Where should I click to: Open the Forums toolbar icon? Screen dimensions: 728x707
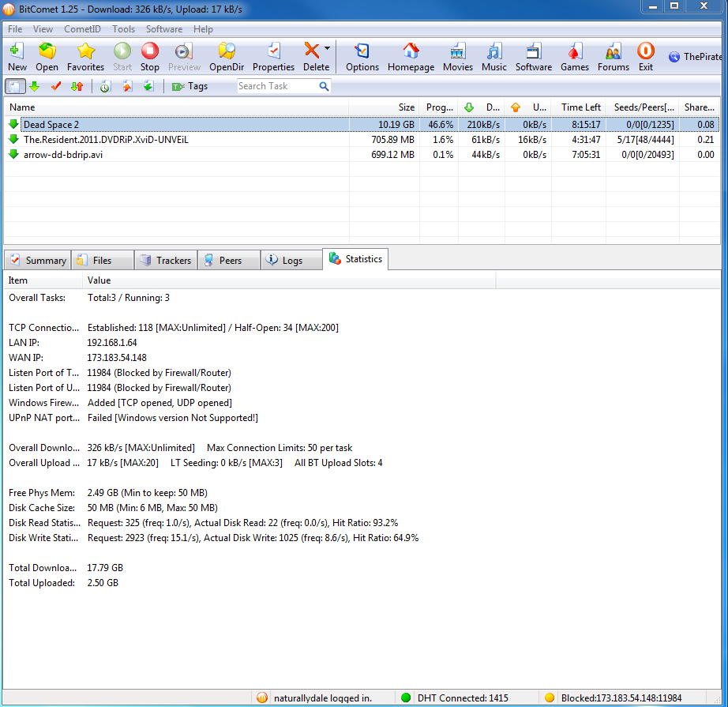(614, 51)
